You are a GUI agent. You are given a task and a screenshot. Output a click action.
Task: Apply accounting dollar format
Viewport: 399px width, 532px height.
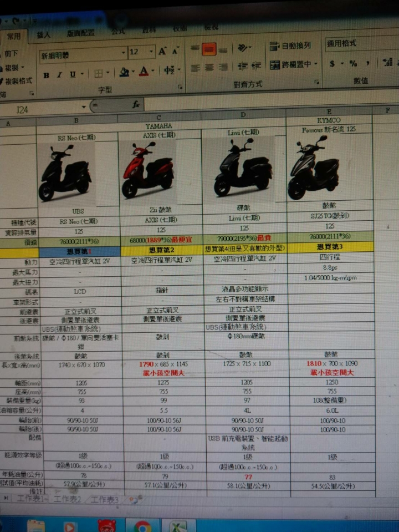pos(332,63)
